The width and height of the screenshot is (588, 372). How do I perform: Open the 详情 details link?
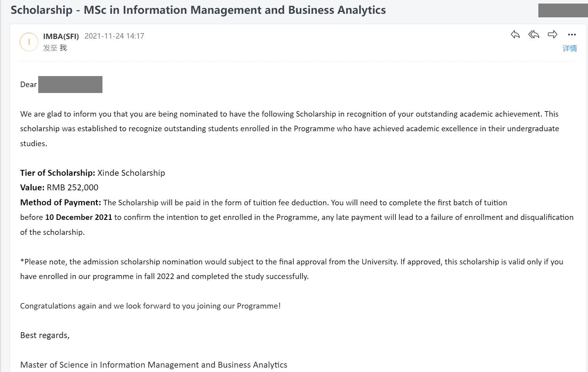click(x=569, y=48)
